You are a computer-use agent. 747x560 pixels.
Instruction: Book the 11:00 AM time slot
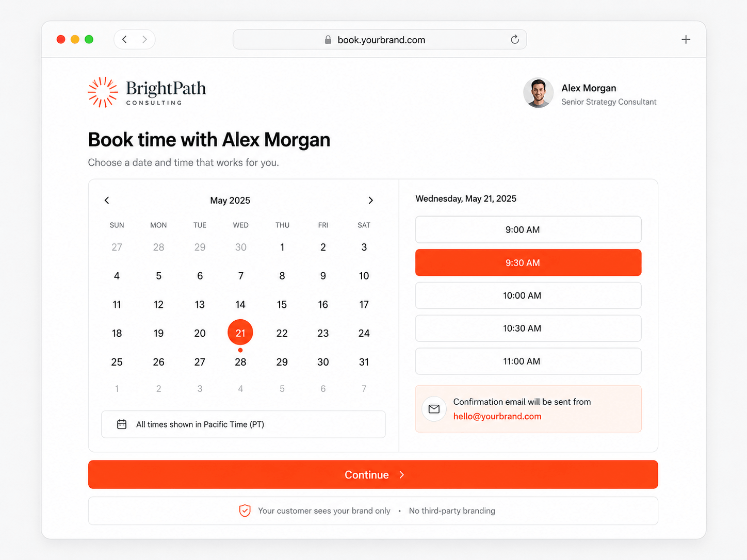[528, 361]
